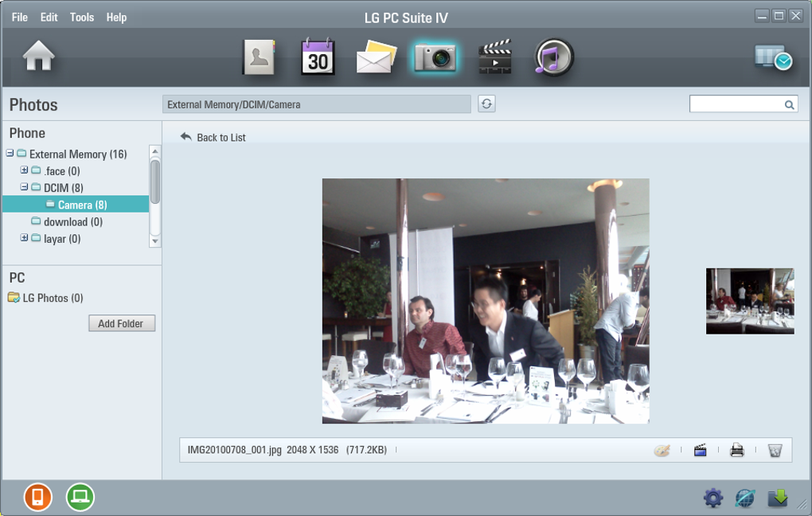Minimize the LG PC Suite window
This screenshot has height=516, width=812.
point(762,16)
